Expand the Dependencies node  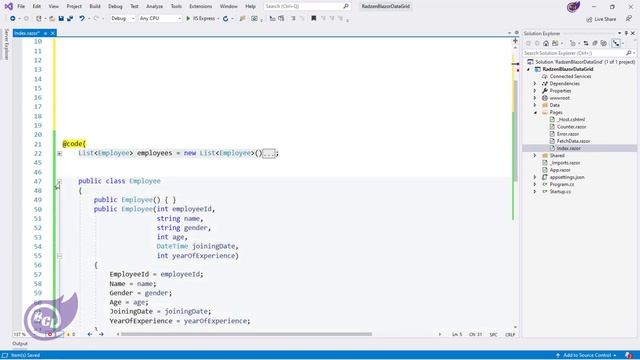tap(535, 83)
